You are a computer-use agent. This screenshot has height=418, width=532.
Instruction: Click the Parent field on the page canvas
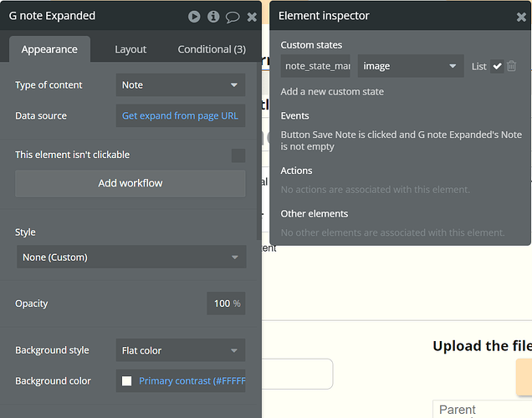(482, 409)
